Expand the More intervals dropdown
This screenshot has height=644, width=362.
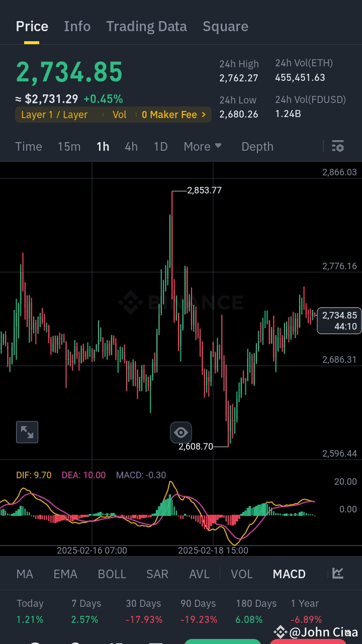click(x=203, y=146)
